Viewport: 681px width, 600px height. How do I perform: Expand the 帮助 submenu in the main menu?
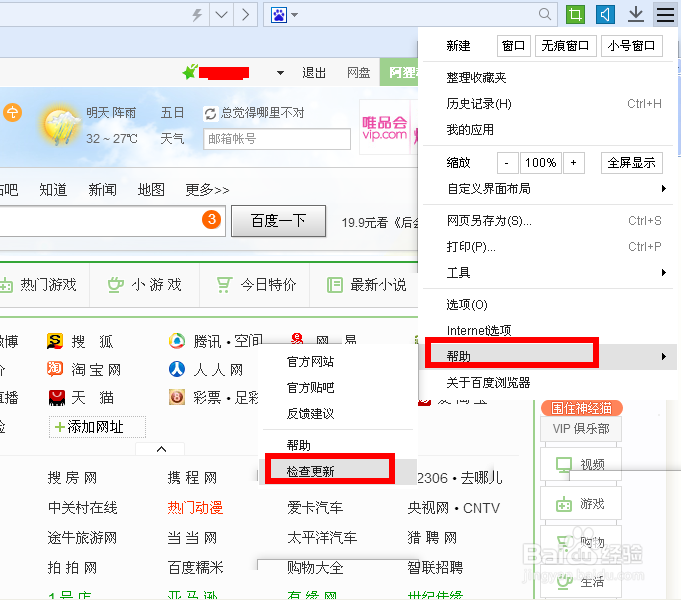(549, 357)
